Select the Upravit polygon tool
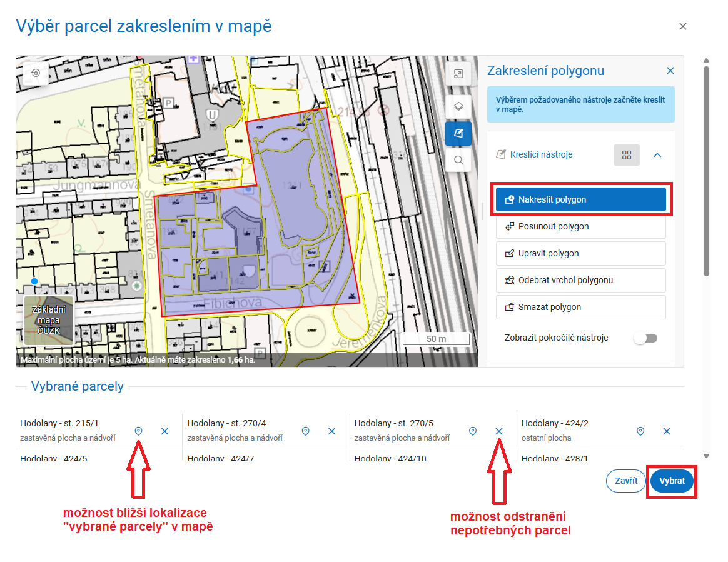The image size is (728, 562). click(x=580, y=253)
